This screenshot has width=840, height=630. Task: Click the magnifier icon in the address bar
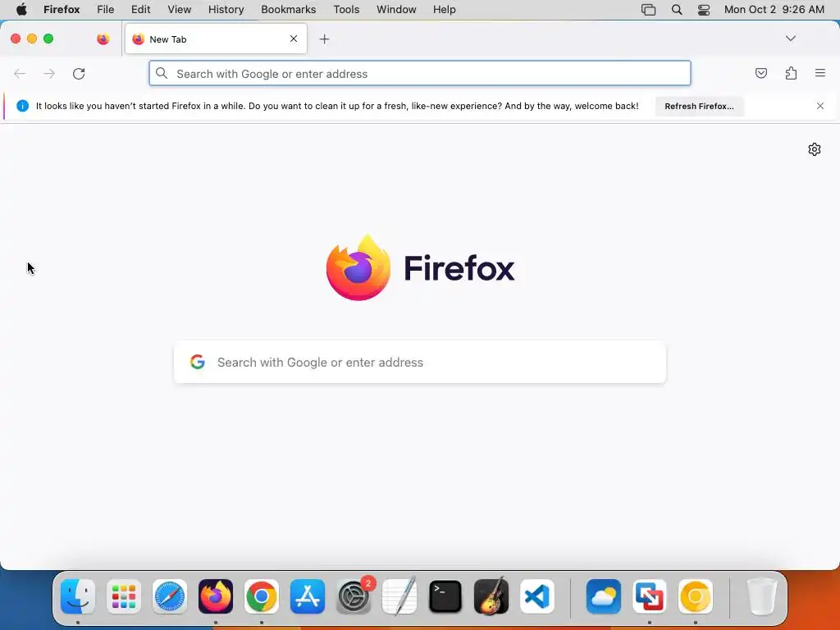[x=162, y=73]
